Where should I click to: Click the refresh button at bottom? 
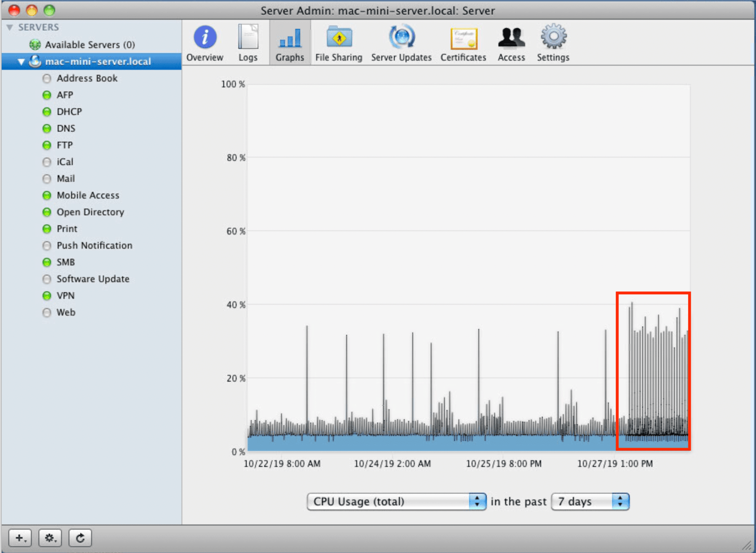[x=80, y=538]
